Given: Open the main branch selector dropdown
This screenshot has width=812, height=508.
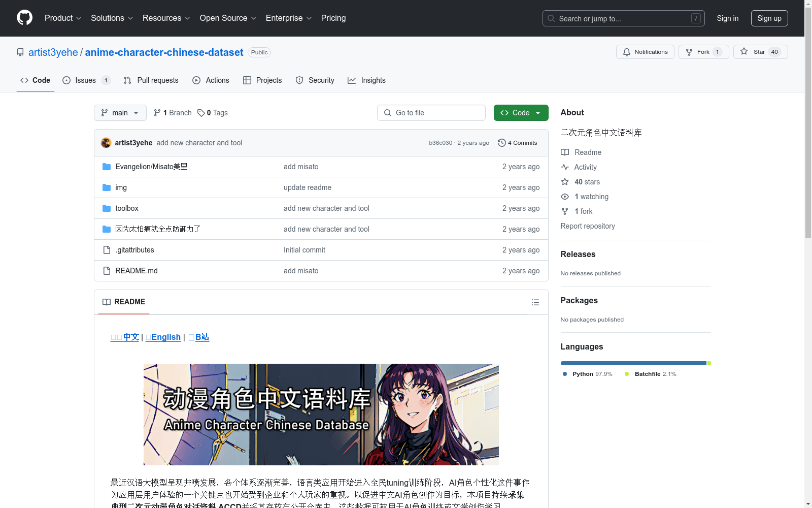Looking at the screenshot, I should 120,113.
